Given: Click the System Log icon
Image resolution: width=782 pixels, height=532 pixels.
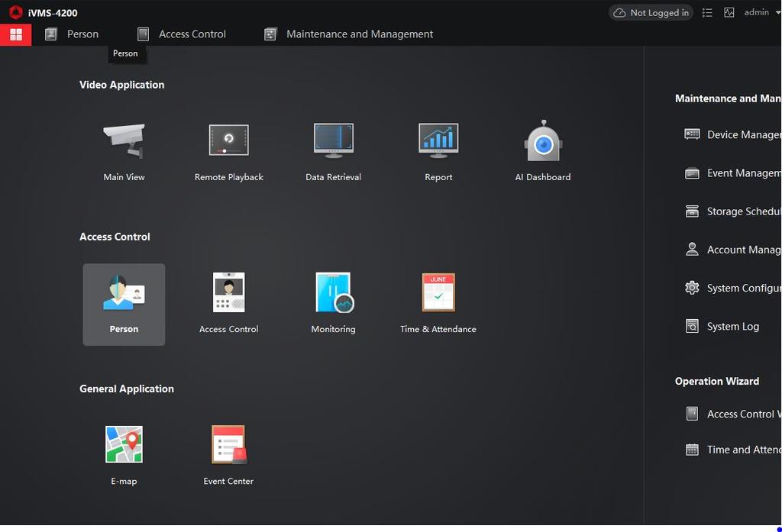Looking at the screenshot, I should [x=692, y=326].
